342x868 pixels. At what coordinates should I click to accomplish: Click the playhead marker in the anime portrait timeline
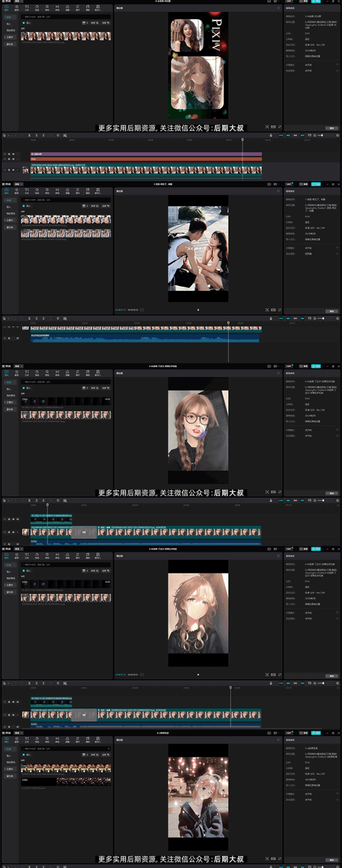coord(231,687)
